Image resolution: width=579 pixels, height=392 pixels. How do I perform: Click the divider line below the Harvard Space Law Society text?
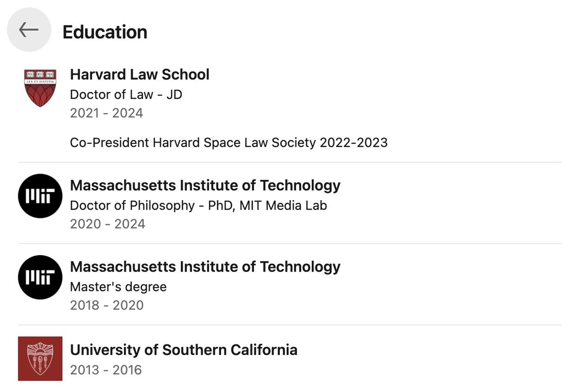(x=289, y=162)
